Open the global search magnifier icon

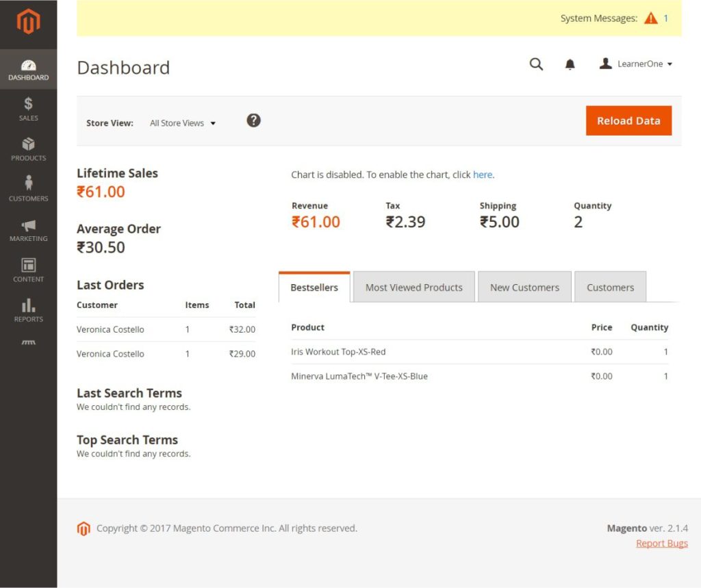pyautogui.click(x=536, y=64)
